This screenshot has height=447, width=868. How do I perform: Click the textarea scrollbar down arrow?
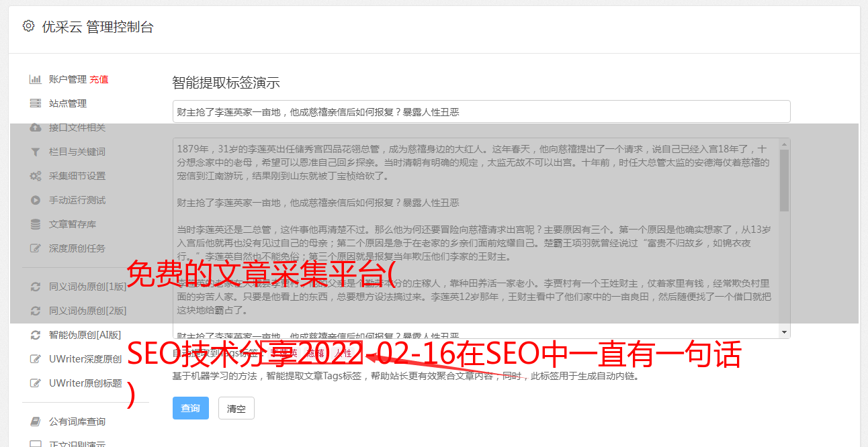tap(784, 332)
